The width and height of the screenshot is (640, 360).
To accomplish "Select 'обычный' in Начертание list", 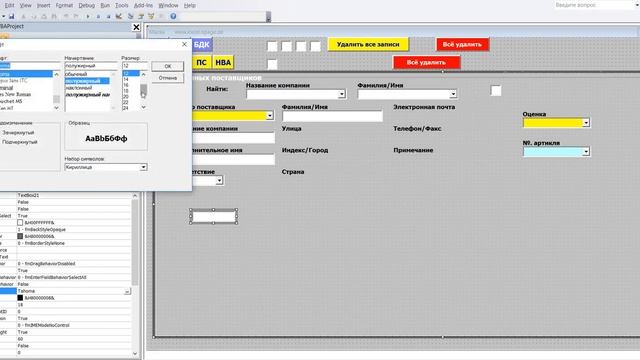I will 76,74.
